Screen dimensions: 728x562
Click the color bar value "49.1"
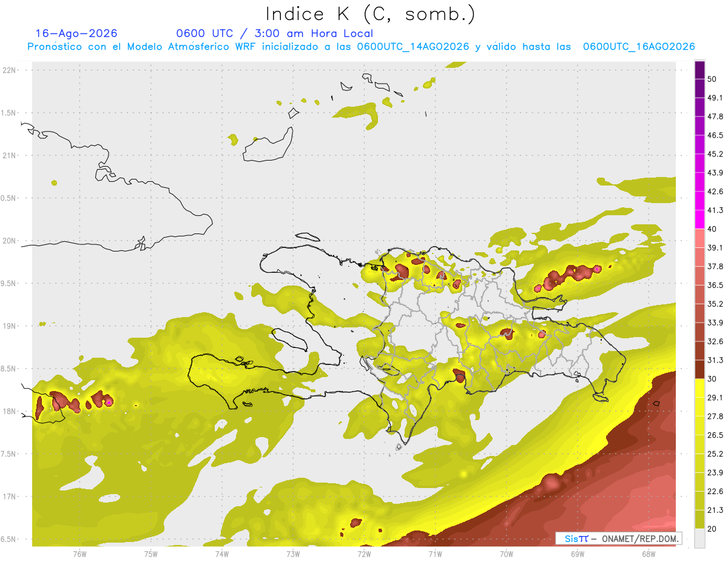click(x=715, y=98)
